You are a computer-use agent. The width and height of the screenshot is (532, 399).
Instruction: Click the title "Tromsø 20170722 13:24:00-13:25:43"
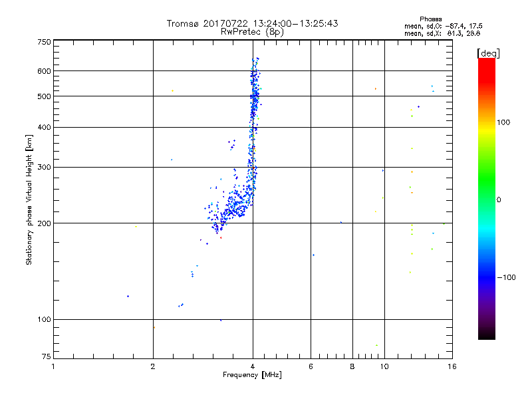pos(252,23)
